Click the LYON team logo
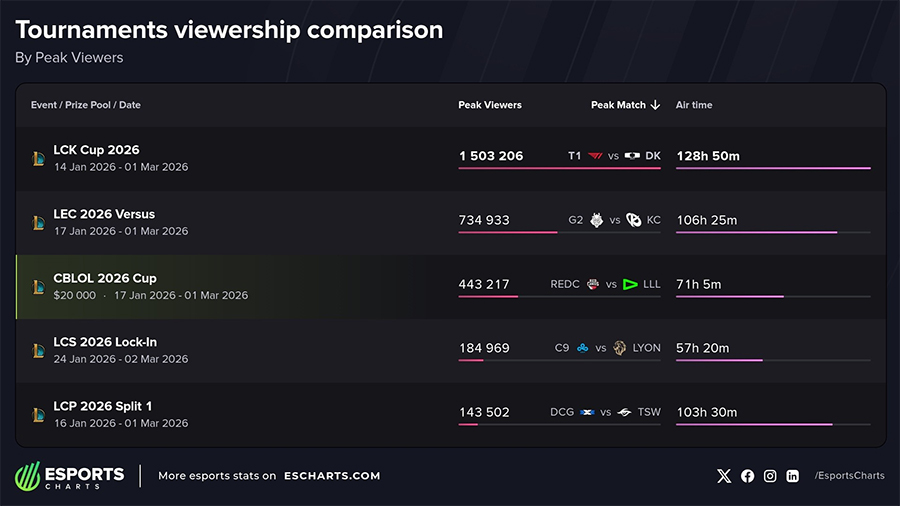 click(620, 348)
